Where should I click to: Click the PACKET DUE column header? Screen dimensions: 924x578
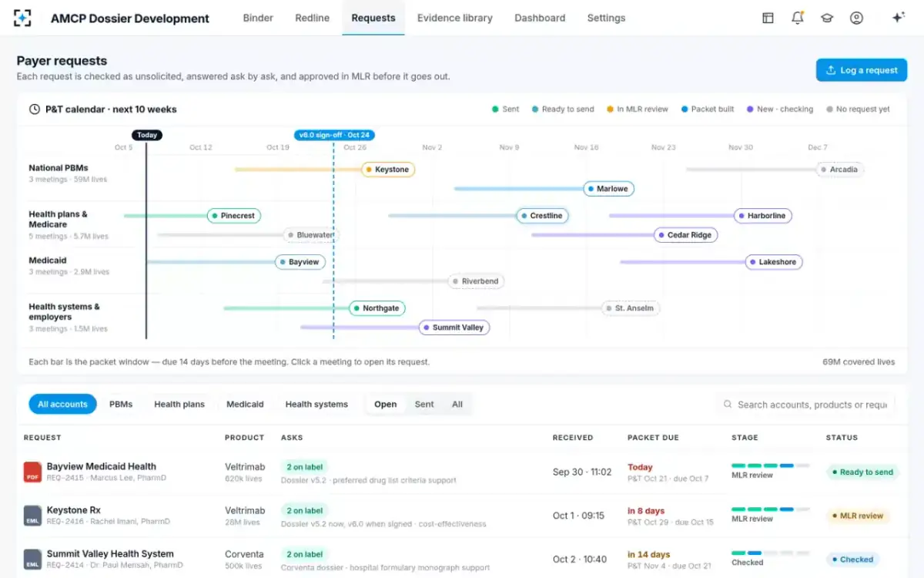tap(653, 438)
